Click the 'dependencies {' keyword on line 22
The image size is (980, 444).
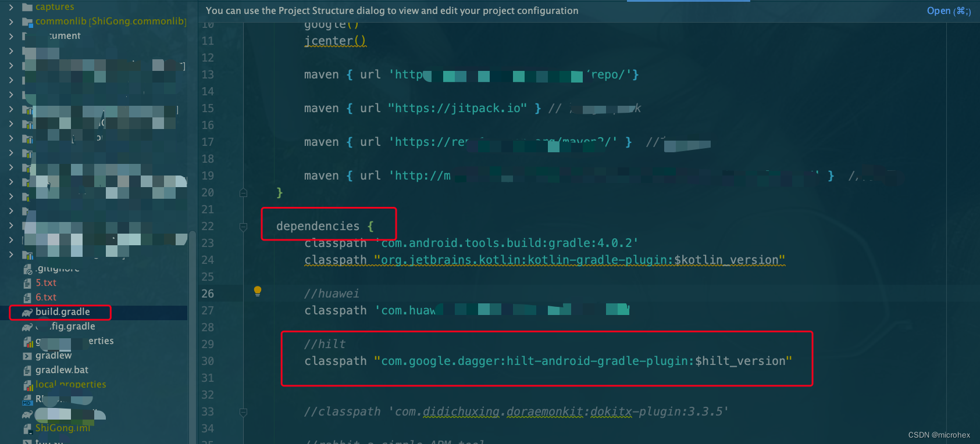tap(325, 226)
